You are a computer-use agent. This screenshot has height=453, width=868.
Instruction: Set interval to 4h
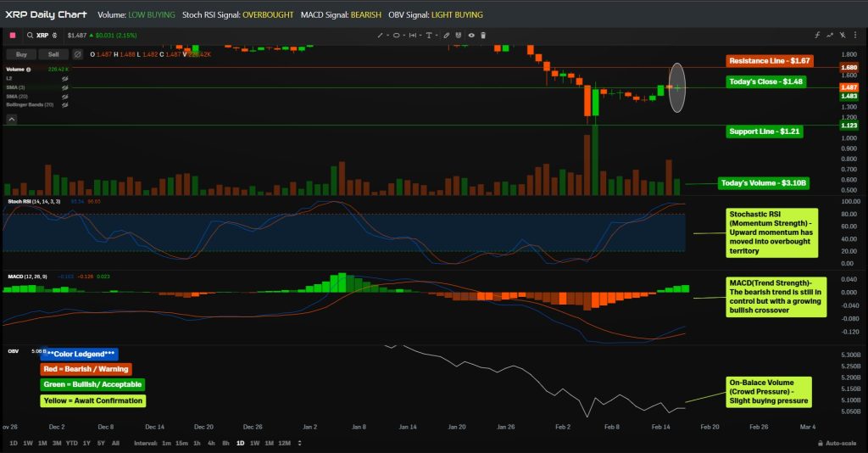[211, 443]
